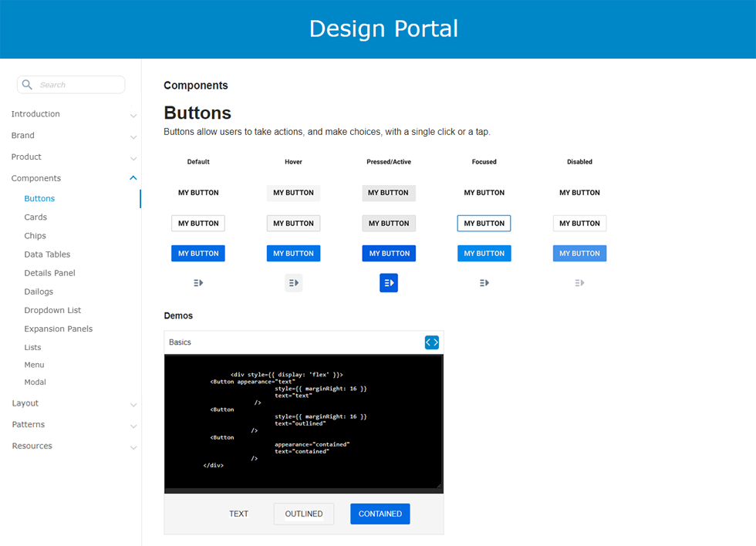
Task: Open the Cards page in sidebar
Action: pyautogui.click(x=35, y=217)
